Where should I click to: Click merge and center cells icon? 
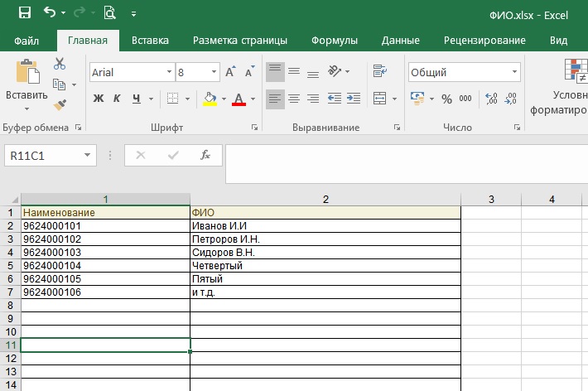point(380,99)
